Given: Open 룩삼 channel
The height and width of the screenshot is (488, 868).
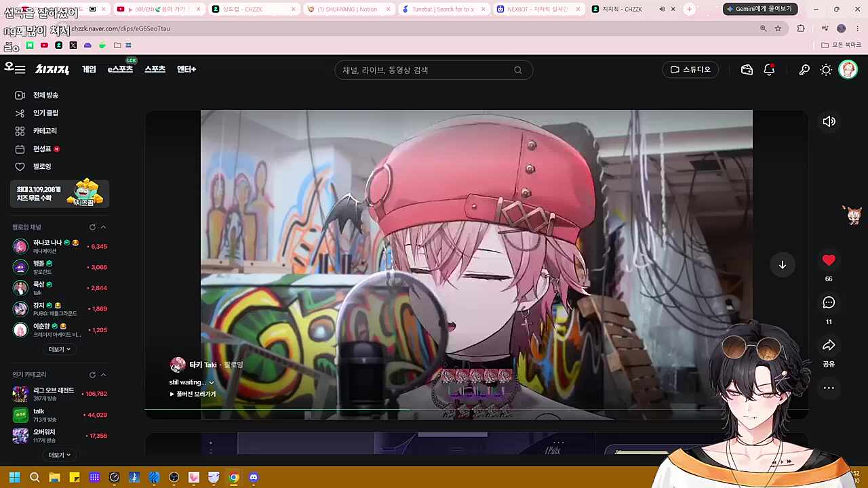Looking at the screenshot, I should click(x=60, y=288).
